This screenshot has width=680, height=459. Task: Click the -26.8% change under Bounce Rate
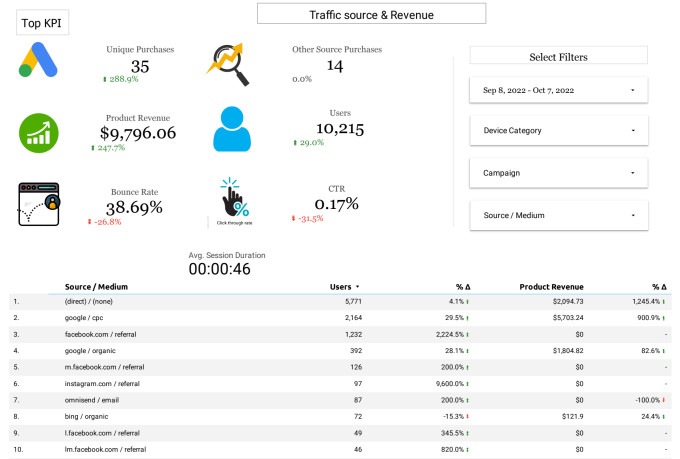click(x=105, y=222)
